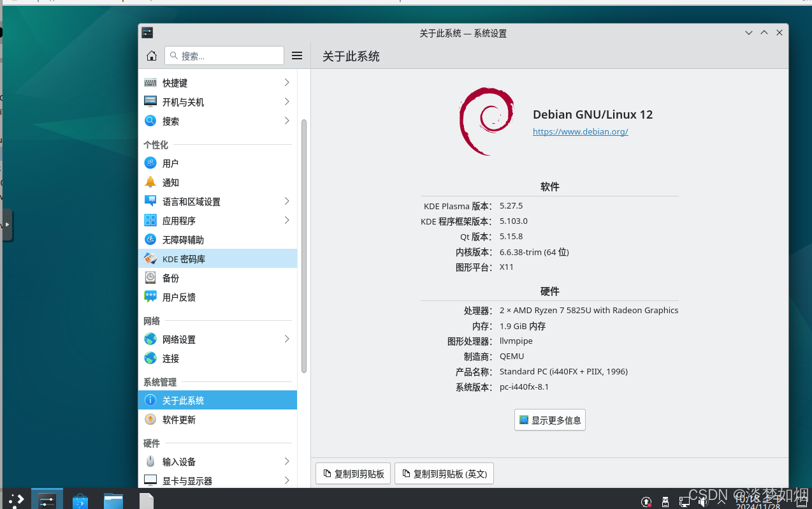Open the hamburger menu beside search

[297, 55]
